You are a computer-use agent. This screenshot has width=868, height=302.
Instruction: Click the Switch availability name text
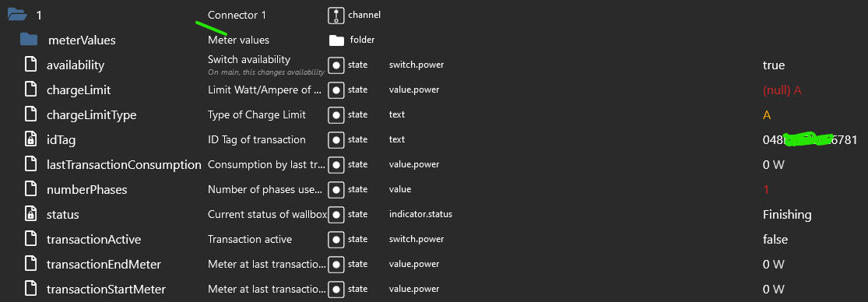tap(249, 59)
